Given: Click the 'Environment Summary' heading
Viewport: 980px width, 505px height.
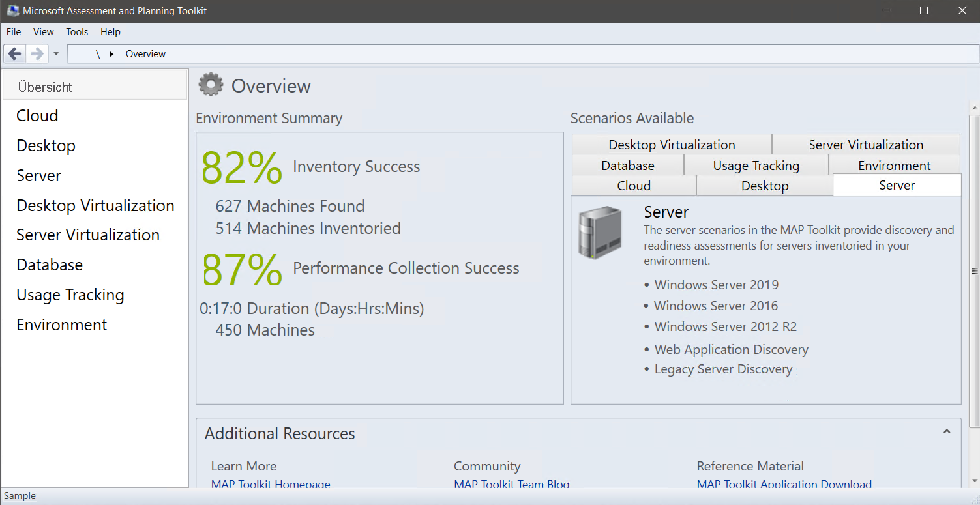Looking at the screenshot, I should click(x=269, y=118).
